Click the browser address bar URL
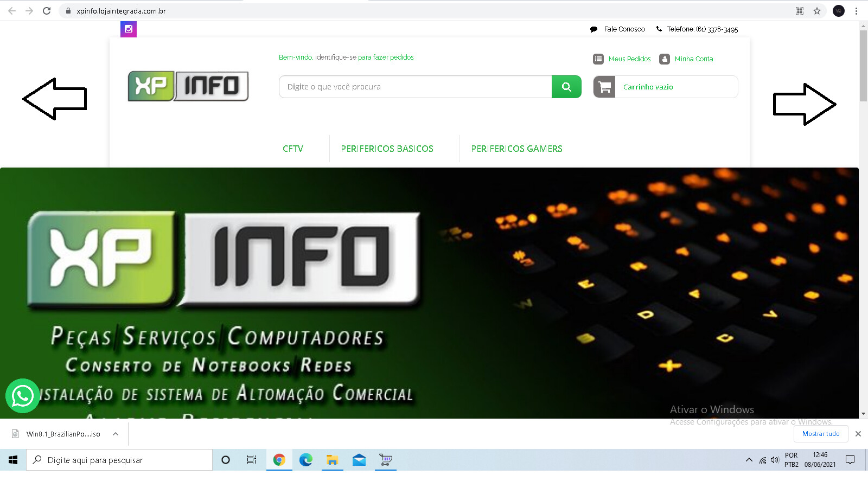The width and height of the screenshot is (868, 488). pos(121,11)
